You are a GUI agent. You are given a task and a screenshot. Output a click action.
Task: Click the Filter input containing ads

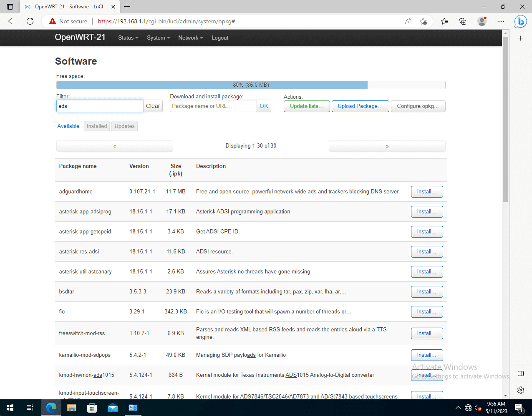[100, 106]
